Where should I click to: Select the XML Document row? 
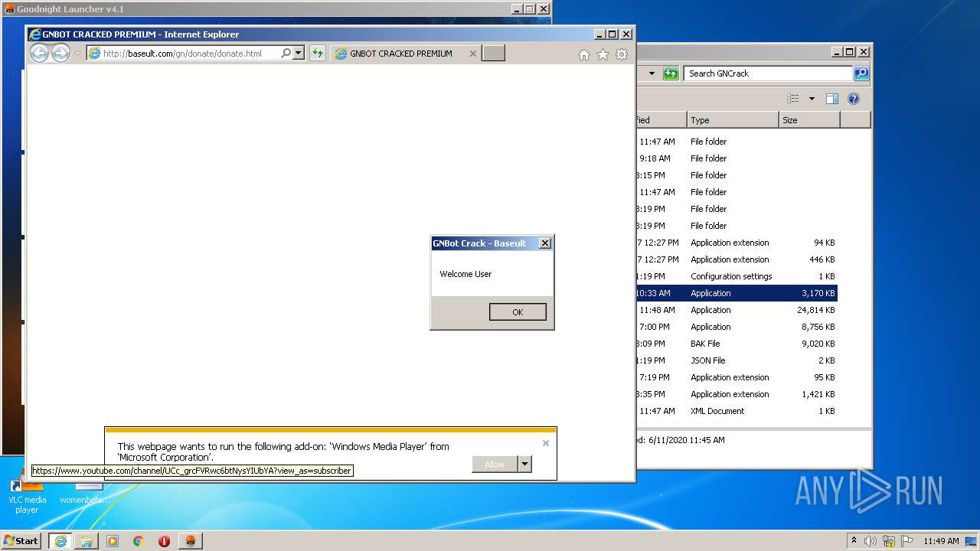pos(737,411)
